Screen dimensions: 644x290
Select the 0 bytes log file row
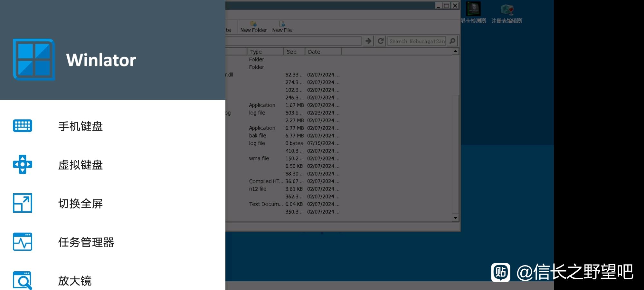click(339, 143)
